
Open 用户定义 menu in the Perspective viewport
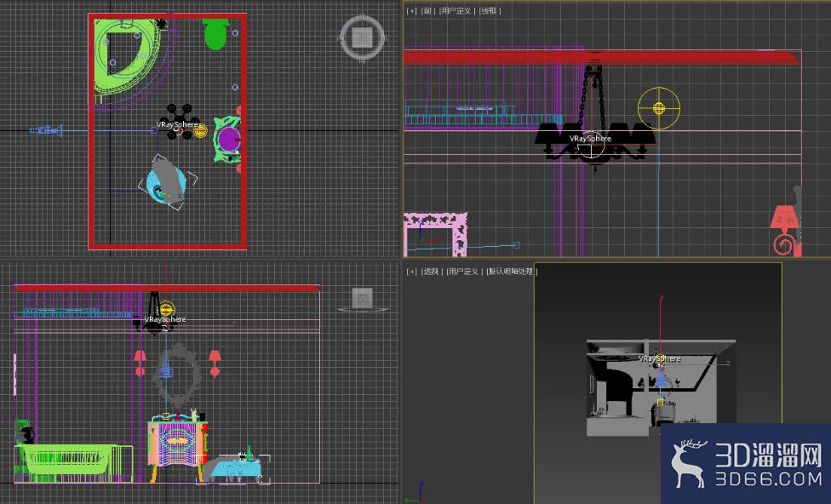[463, 272]
